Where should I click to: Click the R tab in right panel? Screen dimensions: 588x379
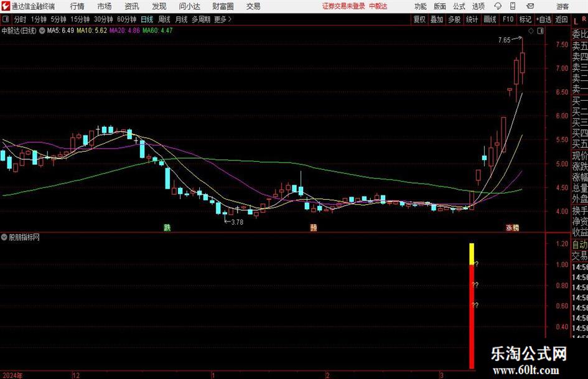tap(584, 19)
